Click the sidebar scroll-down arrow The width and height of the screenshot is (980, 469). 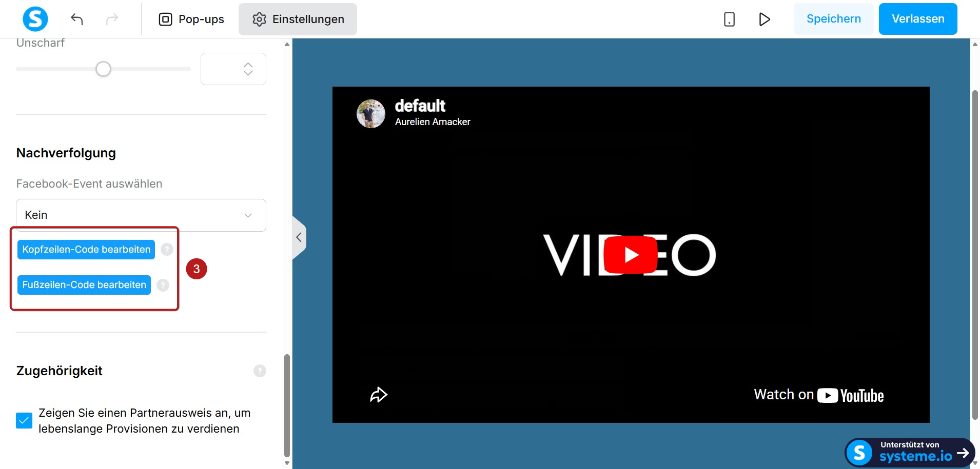pos(287,463)
